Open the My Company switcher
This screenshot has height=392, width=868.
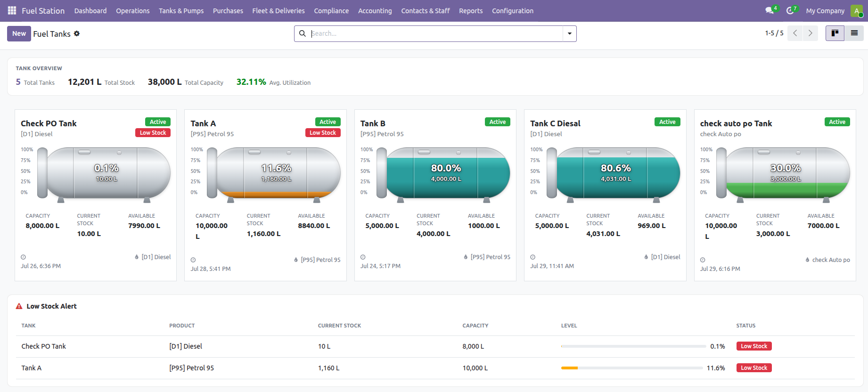pyautogui.click(x=825, y=10)
